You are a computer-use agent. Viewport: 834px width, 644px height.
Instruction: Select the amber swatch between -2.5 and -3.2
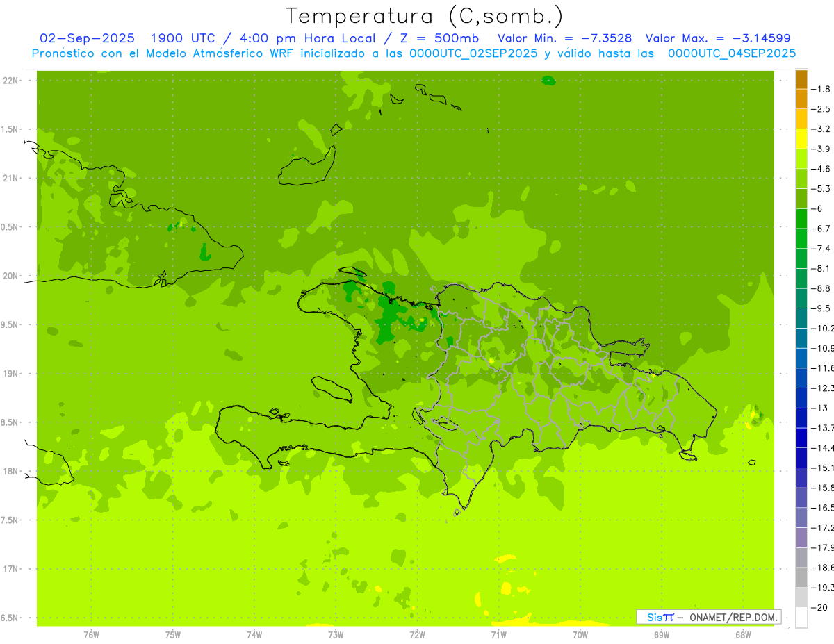[801, 119]
